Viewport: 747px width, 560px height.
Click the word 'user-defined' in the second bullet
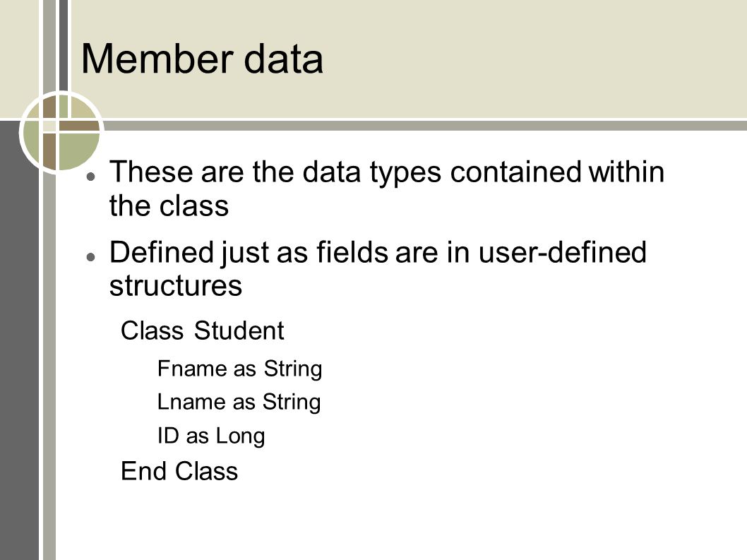562,251
